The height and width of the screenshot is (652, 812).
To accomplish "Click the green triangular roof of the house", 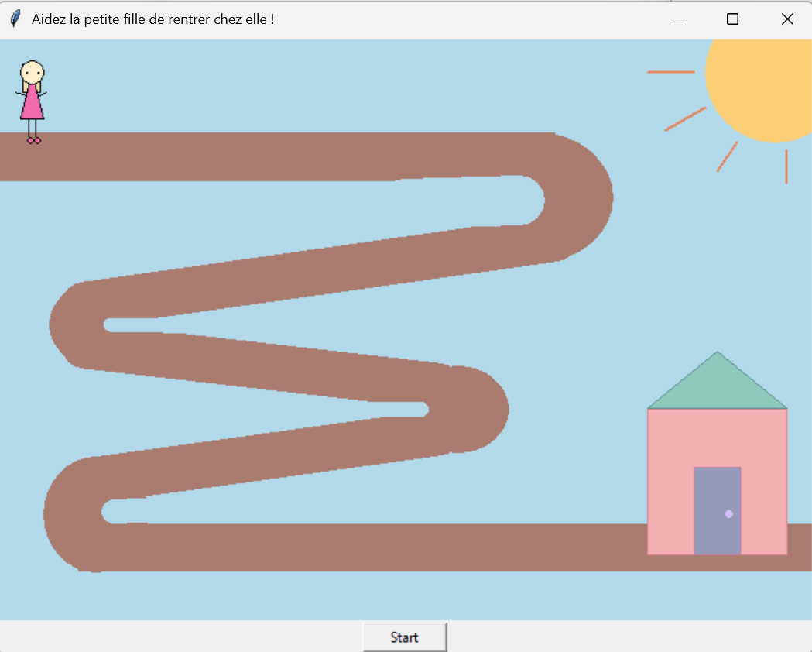I will point(718,387).
